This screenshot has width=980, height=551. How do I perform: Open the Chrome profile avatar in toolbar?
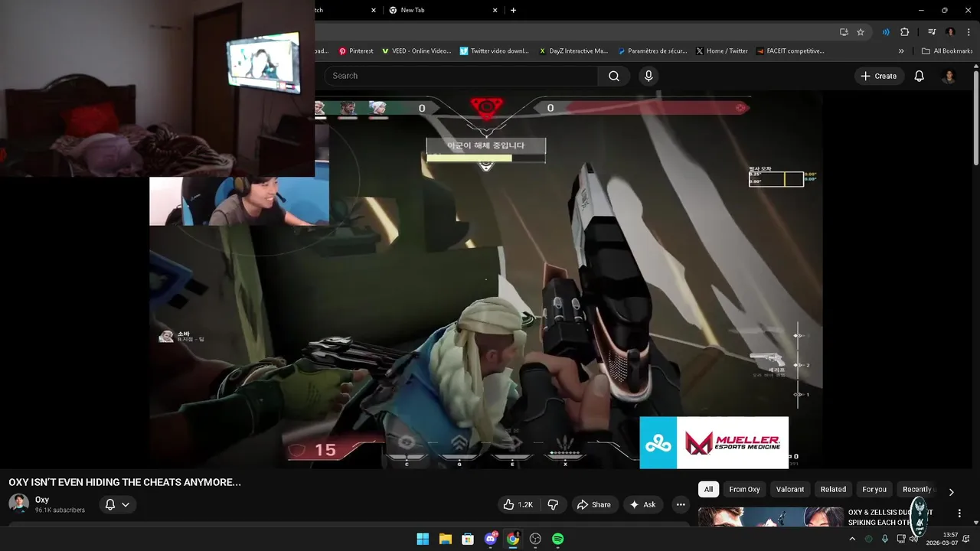point(950,32)
